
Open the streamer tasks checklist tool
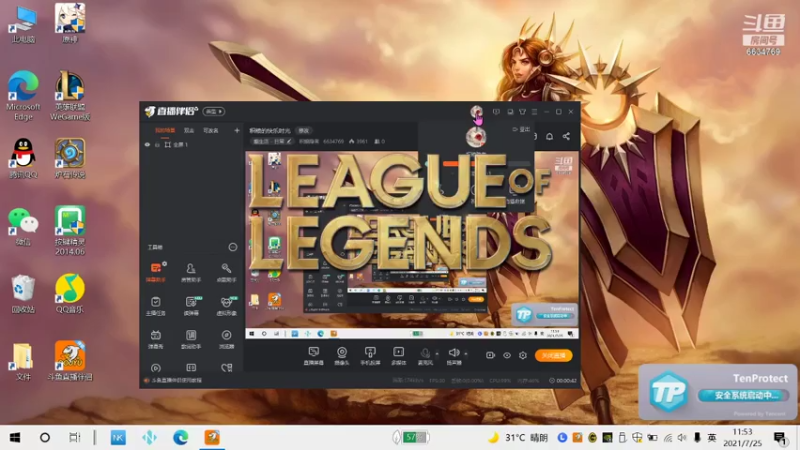click(156, 306)
